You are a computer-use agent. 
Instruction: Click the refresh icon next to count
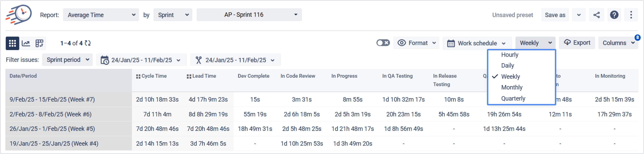point(87,43)
